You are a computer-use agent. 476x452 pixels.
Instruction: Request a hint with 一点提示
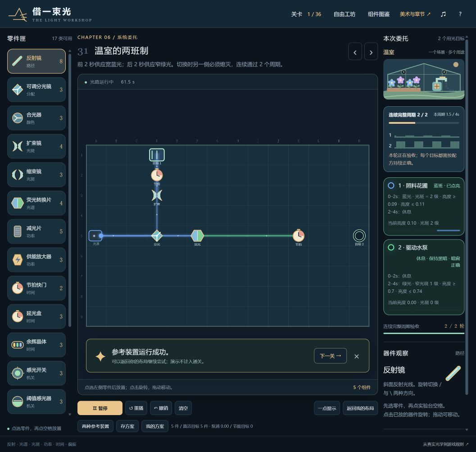(x=327, y=408)
